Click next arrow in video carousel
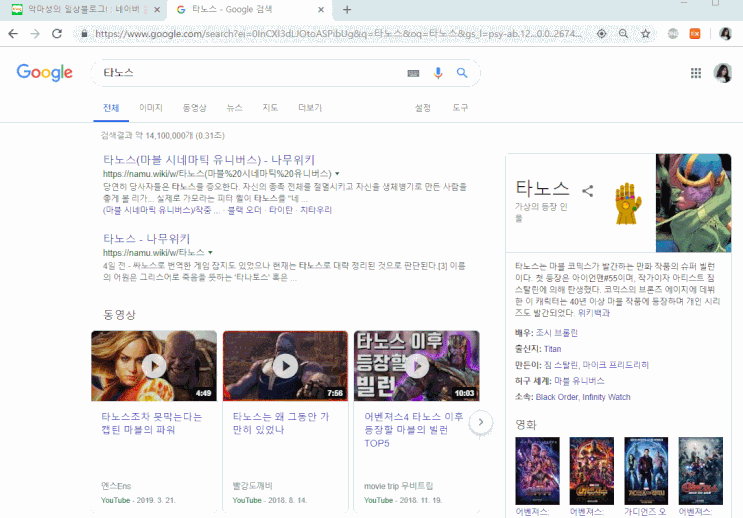Screen dimensions: 743x518 coord(480,422)
